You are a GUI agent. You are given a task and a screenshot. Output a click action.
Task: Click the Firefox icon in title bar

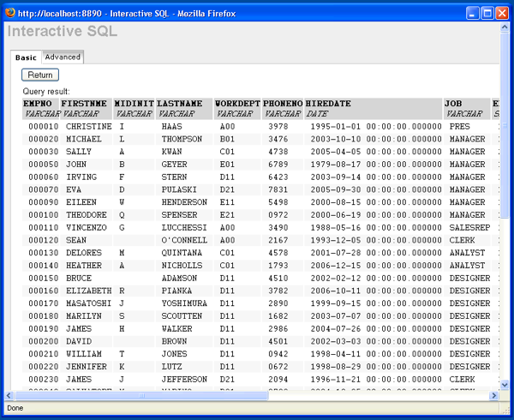pyautogui.click(x=10, y=13)
